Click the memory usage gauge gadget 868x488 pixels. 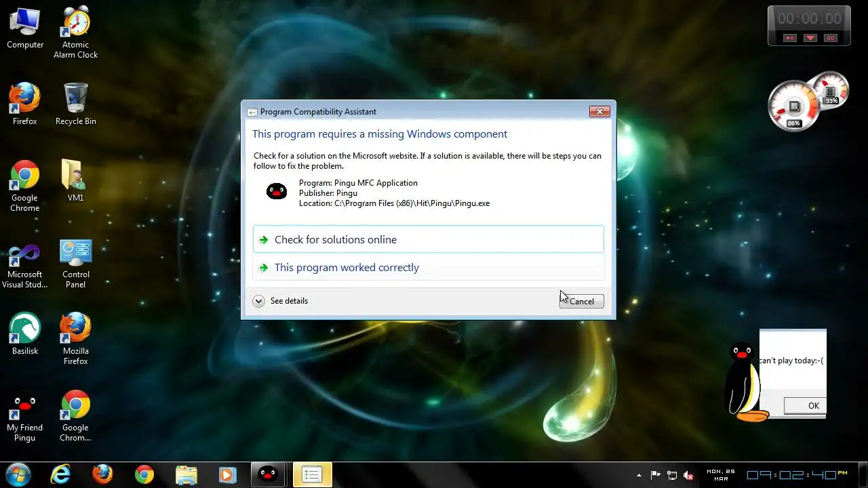[830, 91]
